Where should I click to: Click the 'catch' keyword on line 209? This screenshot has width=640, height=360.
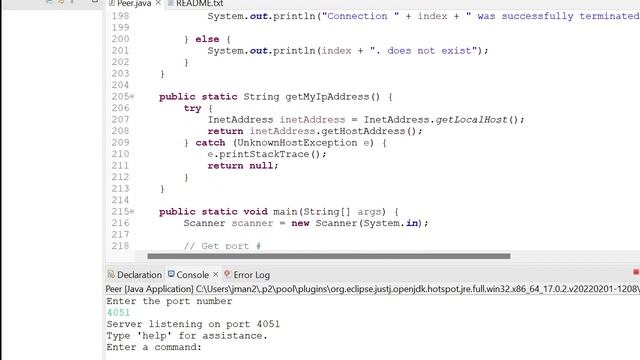point(210,142)
